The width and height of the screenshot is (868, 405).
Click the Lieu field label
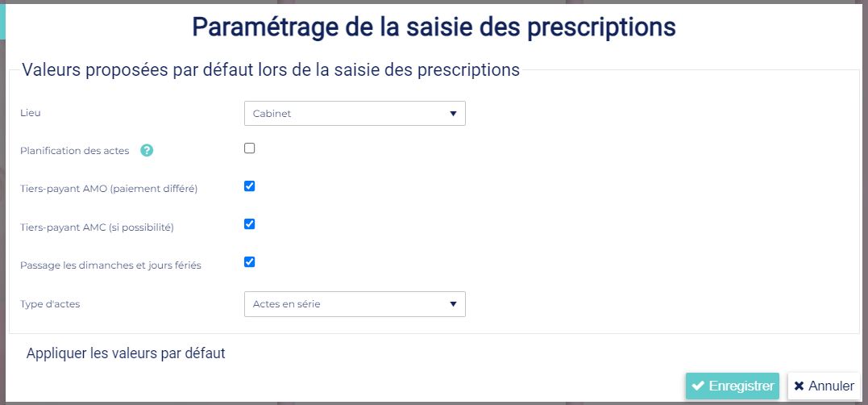pos(31,113)
